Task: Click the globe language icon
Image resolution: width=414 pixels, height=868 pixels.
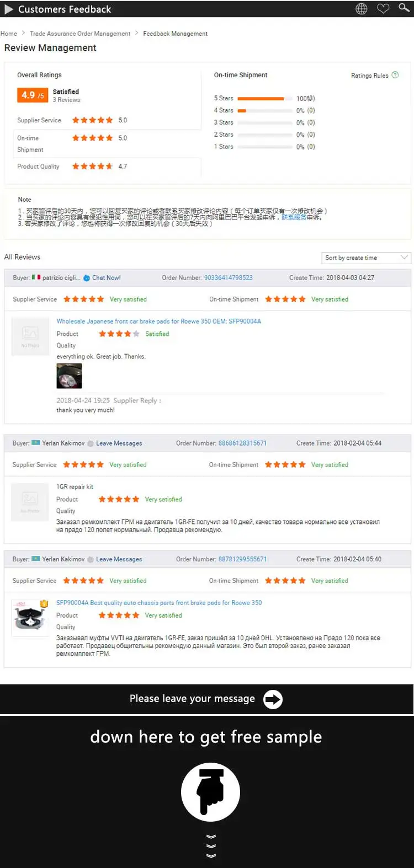Action: click(x=362, y=8)
